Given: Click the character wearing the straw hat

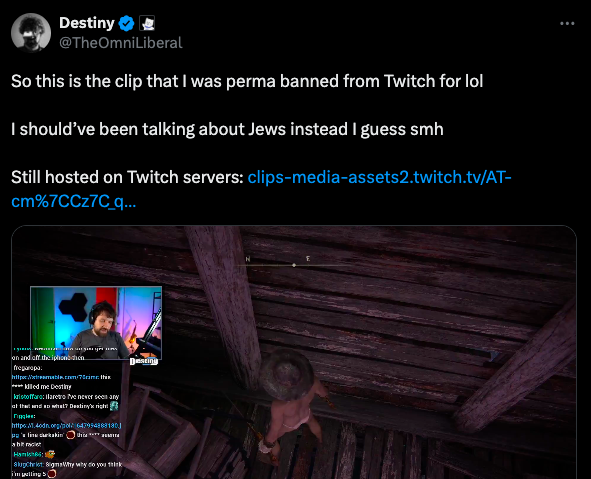Looking at the screenshot, I should click(x=292, y=407).
